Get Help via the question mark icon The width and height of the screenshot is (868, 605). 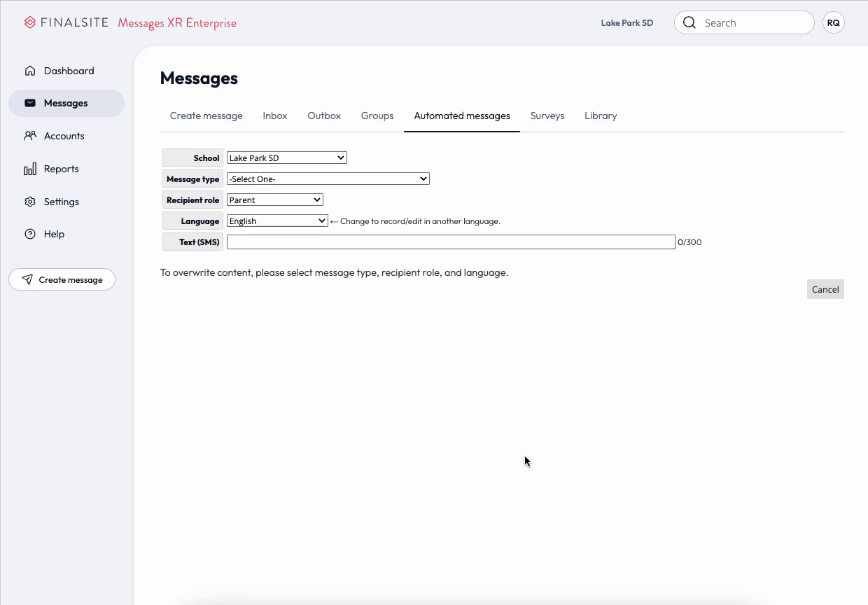click(29, 234)
